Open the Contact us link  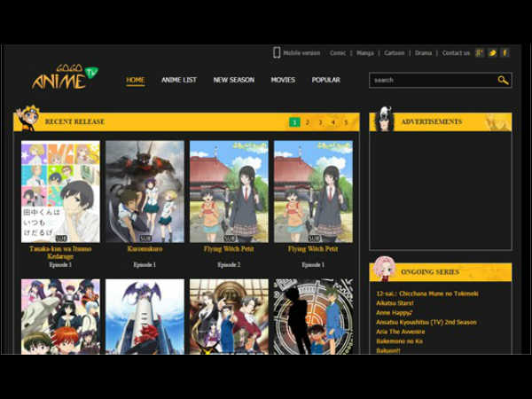tap(456, 53)
